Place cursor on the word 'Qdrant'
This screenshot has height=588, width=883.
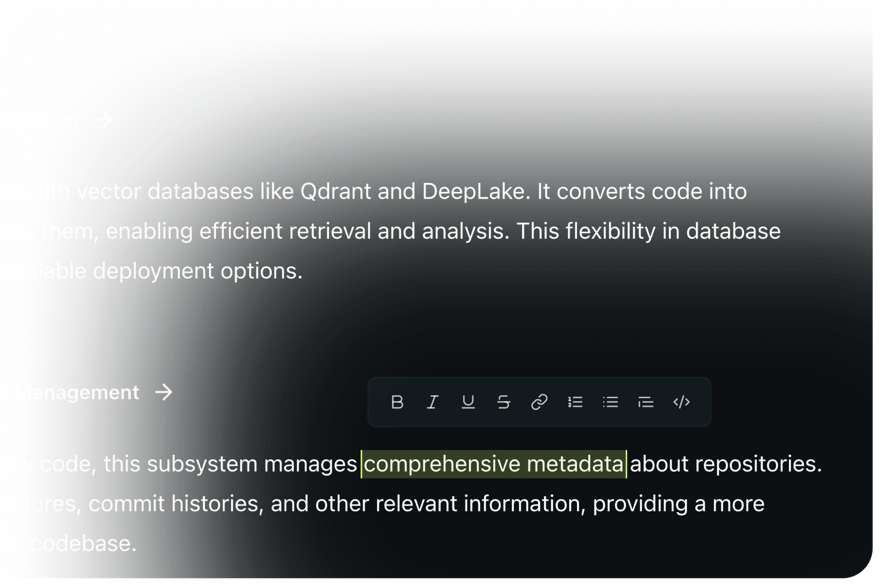pos(335,192)
